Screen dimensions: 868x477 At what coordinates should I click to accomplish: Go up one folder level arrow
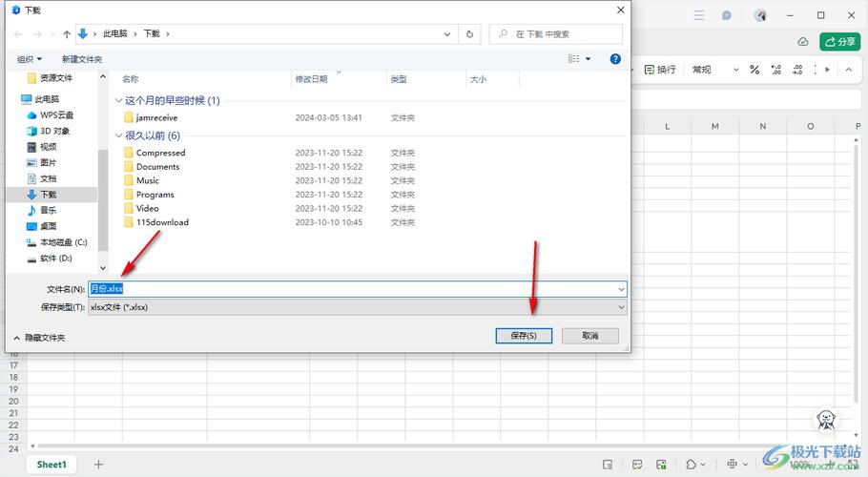(x=66, y=33)
